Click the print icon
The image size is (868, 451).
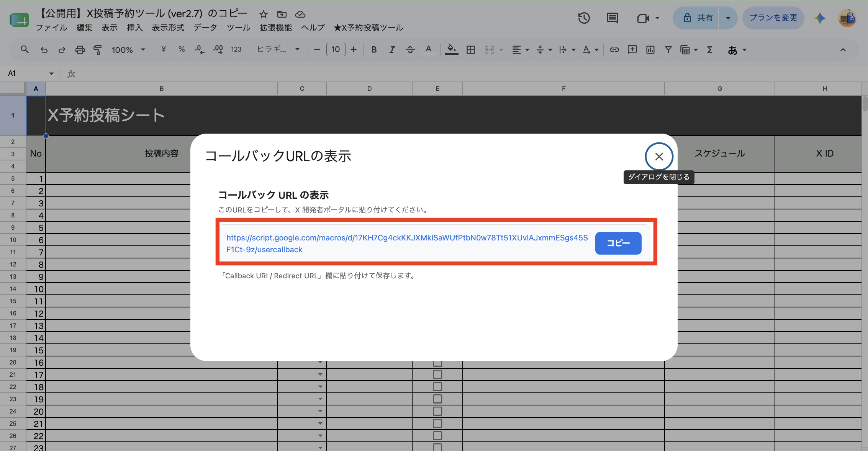pyautogui.click(x=80, y=50)
